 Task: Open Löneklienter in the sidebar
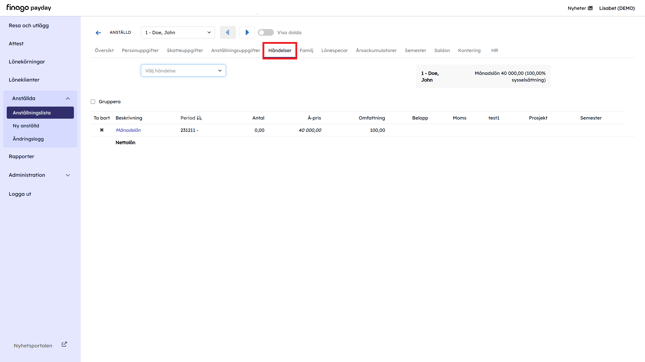coord(24,80)
